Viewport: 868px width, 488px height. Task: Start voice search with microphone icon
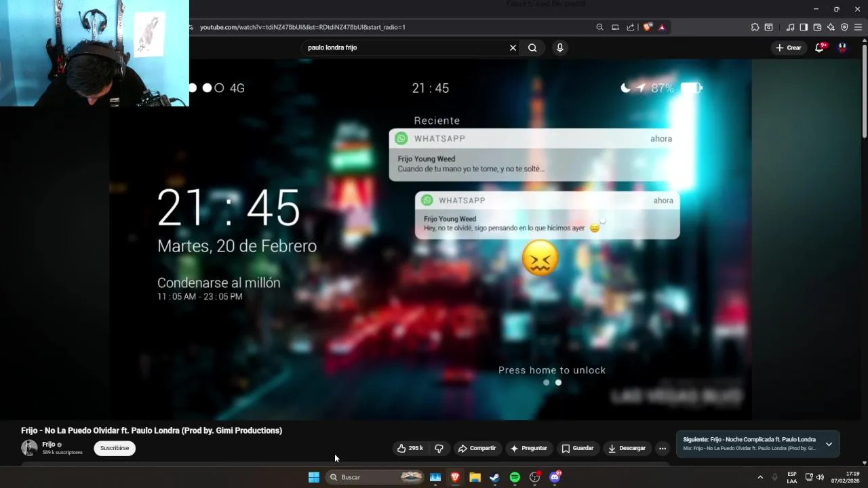pyautogui.click(x=559, y=47)
